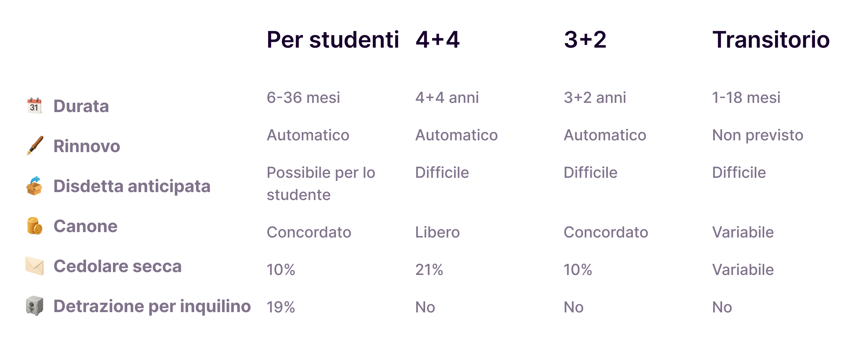Viewport: 868px width, 341px height.
Task: Click the Durata row label
Action: coord(81,106)
